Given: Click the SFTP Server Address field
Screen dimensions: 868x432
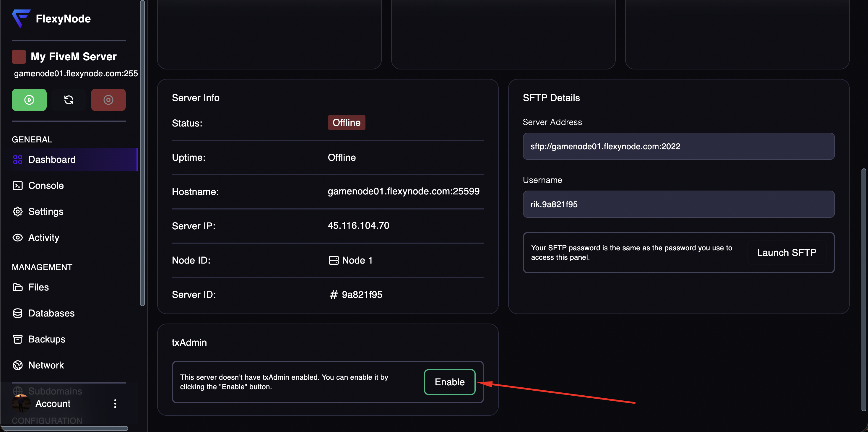Looking at the screenshot, I should point(678,146).
